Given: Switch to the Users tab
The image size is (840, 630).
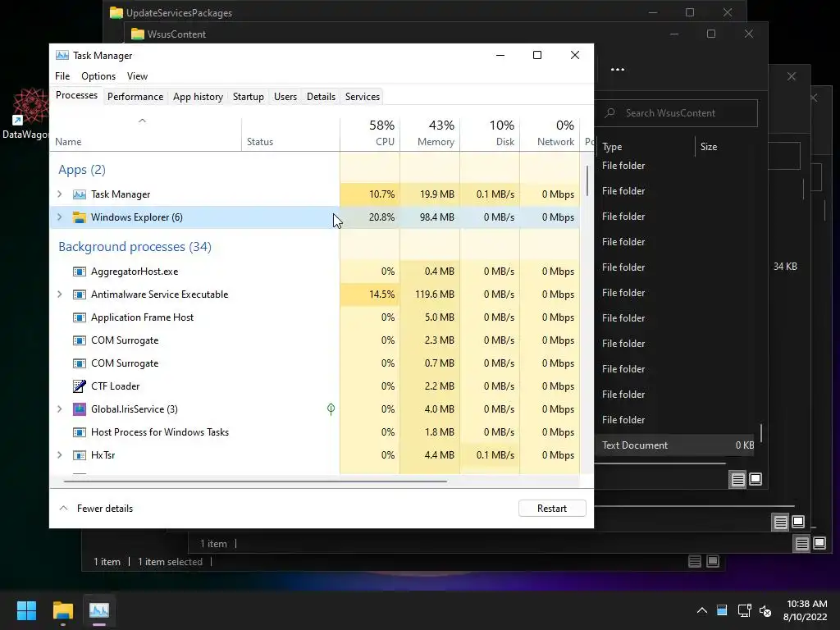Looking at the screenshot, I should coord(285,97).
